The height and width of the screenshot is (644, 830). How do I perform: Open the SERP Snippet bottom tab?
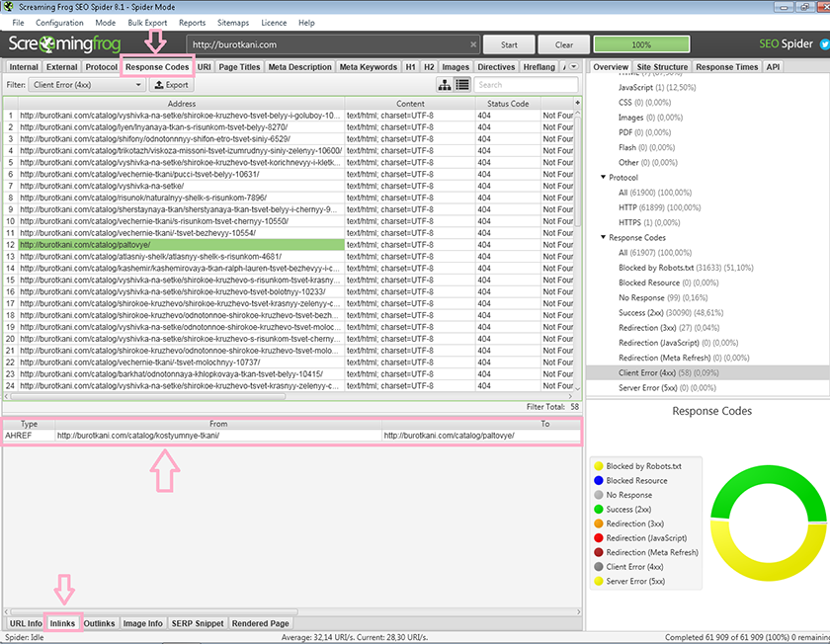(198, 623)
